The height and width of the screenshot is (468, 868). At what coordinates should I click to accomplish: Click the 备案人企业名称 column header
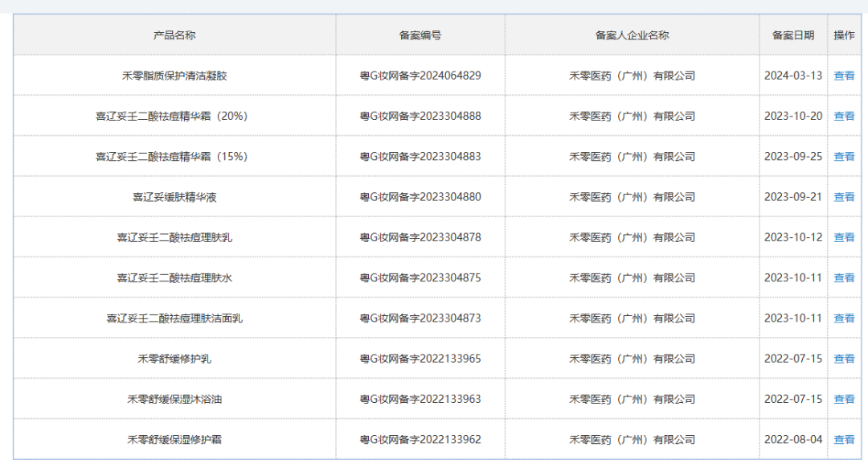[632, 35]
